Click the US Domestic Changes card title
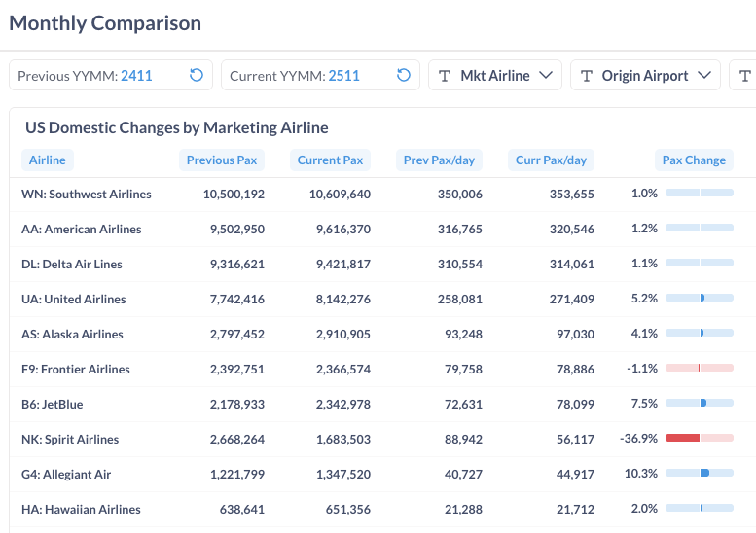756x533 pixels. point(176,127)
